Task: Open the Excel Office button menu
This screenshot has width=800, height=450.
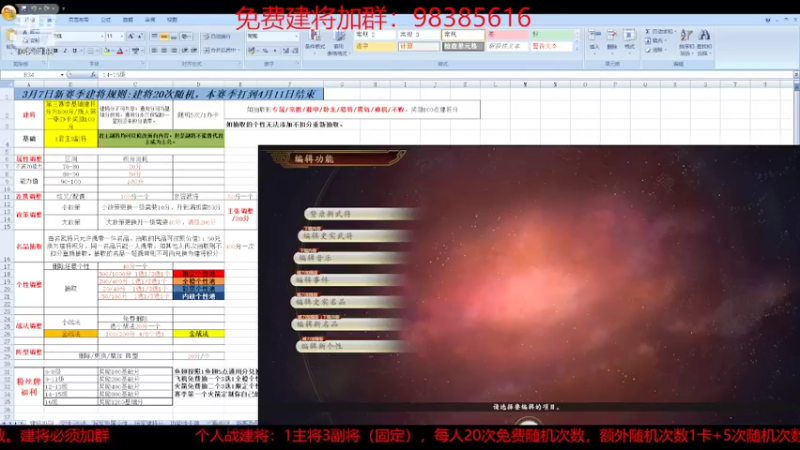Action: coord(9,12)
